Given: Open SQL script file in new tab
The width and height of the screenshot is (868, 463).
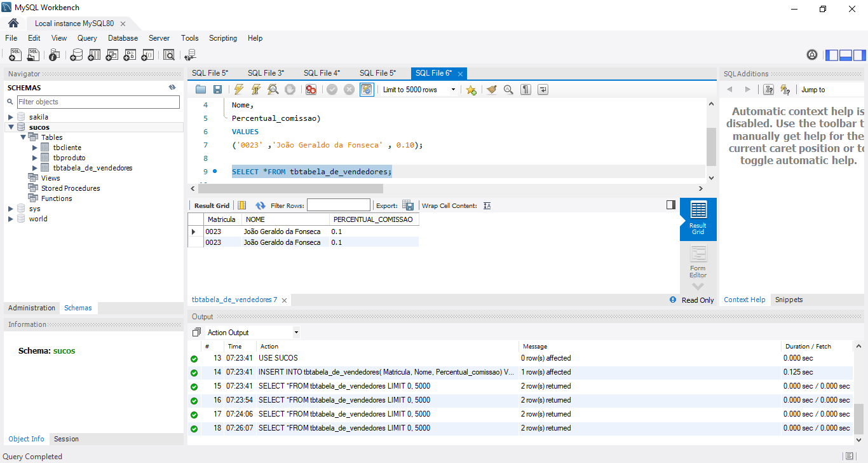Looking at the screenshot, I should point(33,55).
